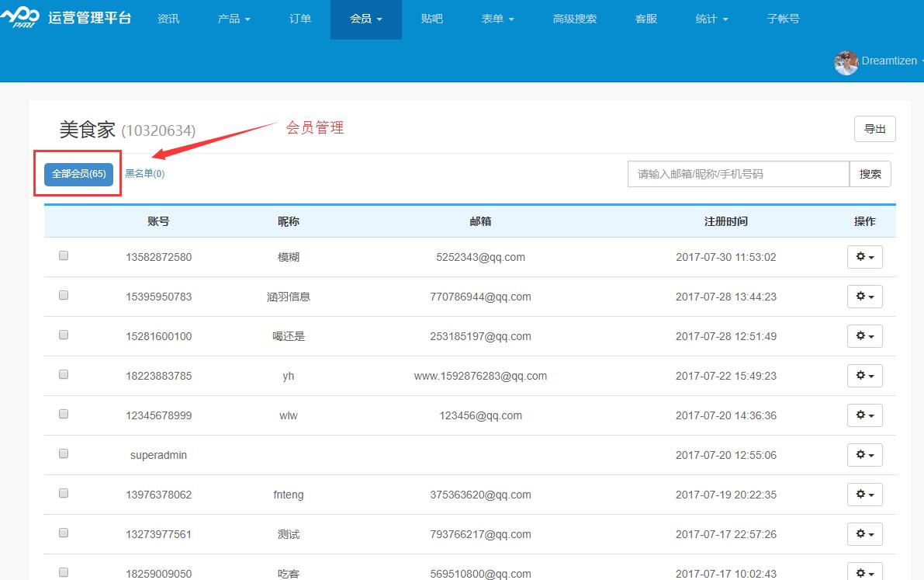The height and width of the screenshot is (580, 924).
Task: Click the Dreamtizen profile avatar
Action: pos(846,62)
